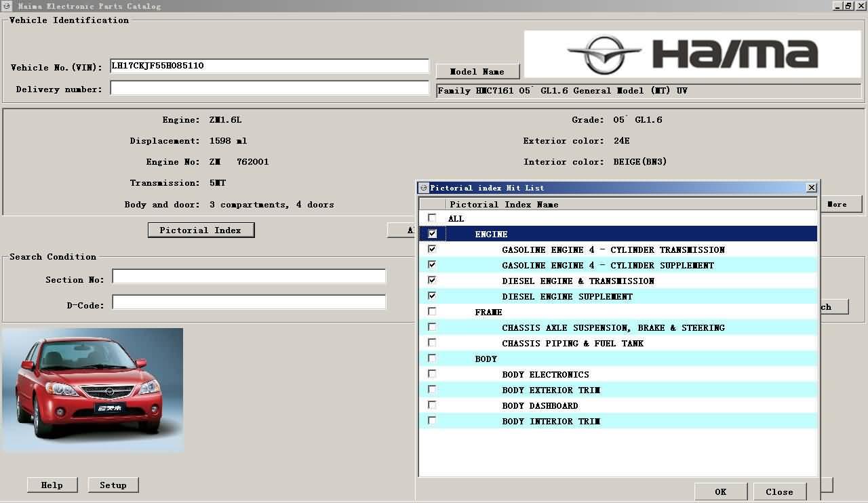Screen dimensions: 868x503
Task: Click the Engine value ZM1.6L
Action: click(225, 119)
